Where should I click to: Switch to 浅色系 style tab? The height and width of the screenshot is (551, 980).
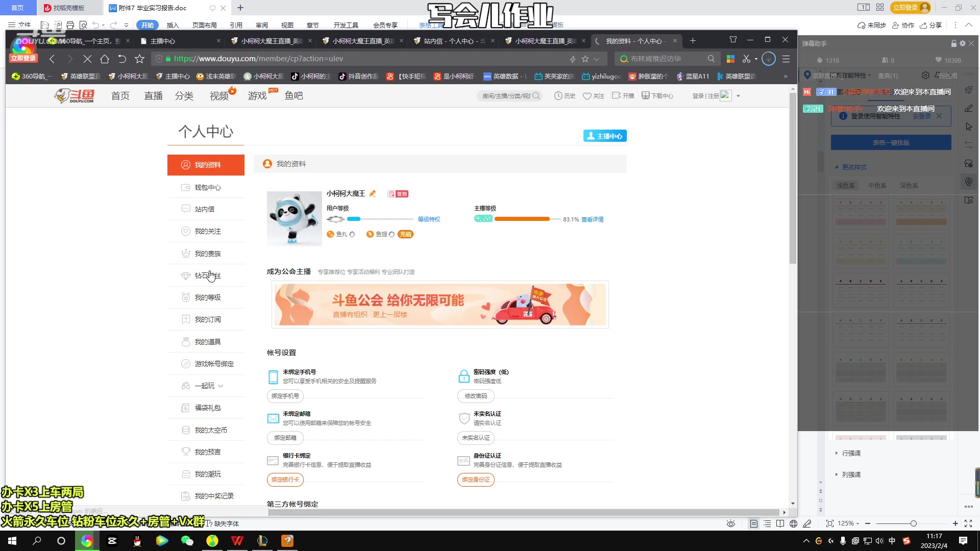tap(846, 186)
